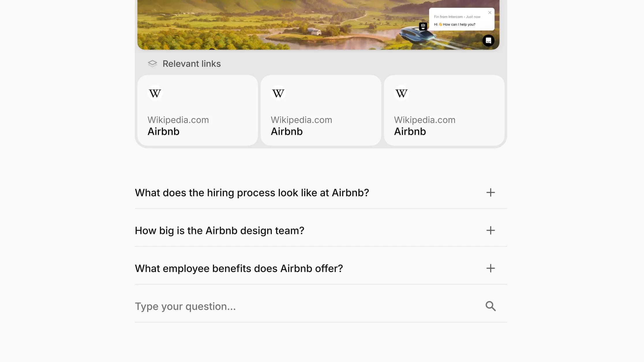Screen dimensions: 644x362
Task: Close the Fin from Intercom chat popup
Action: [x=490, y=13]
